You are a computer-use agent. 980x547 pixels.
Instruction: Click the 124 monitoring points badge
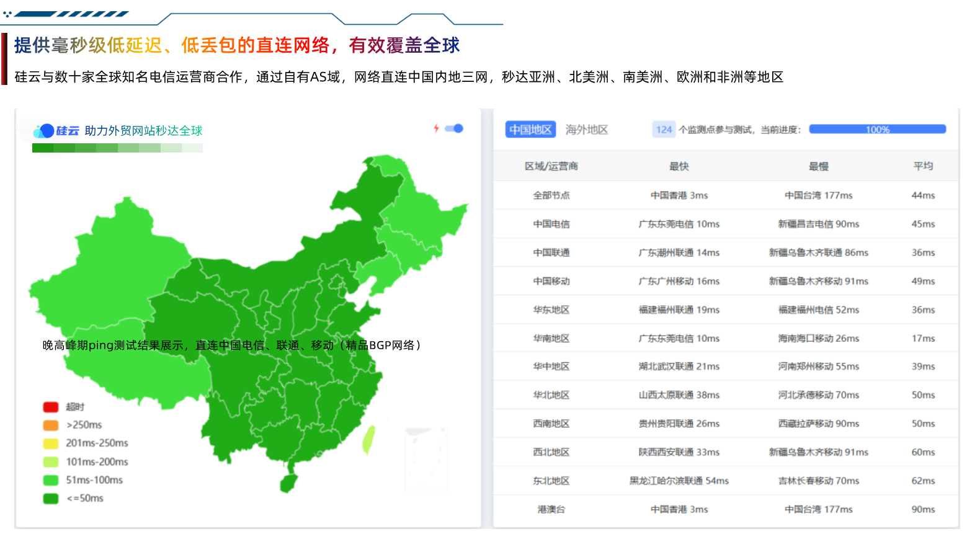(664, 129)
